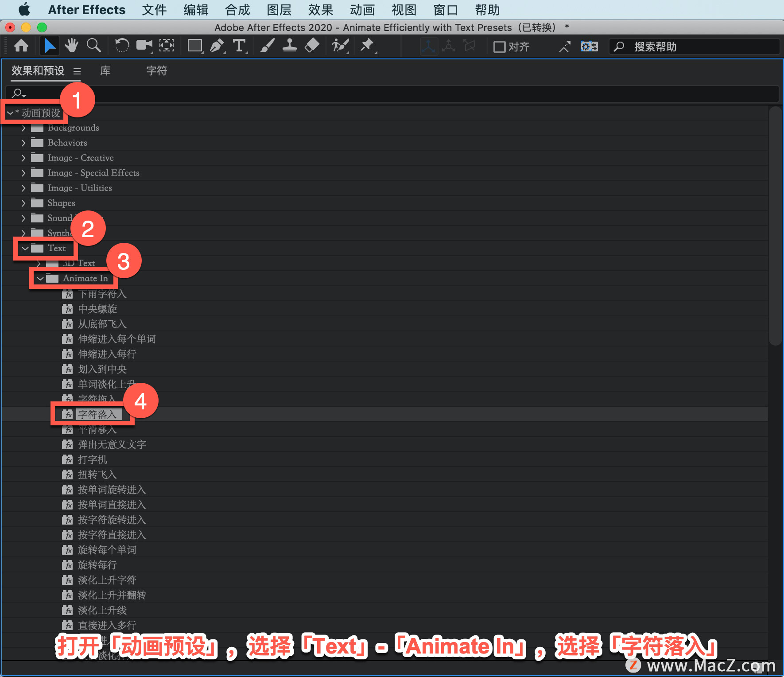
Task: Select the Rectangle shape tool
Action: coord(195,46)
